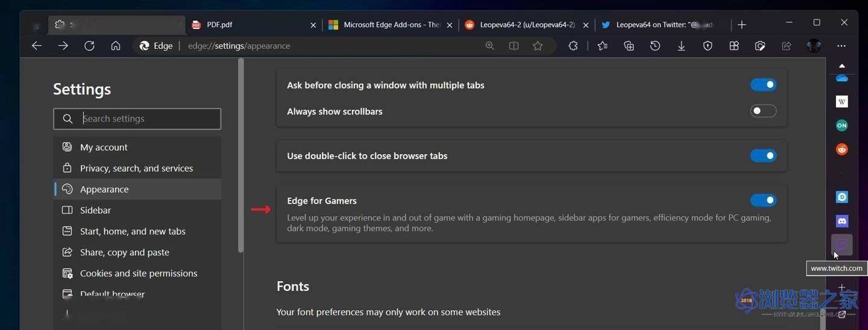
Task: Click the settings menu scrollbar thumb
Action: [x=241, y=155]
